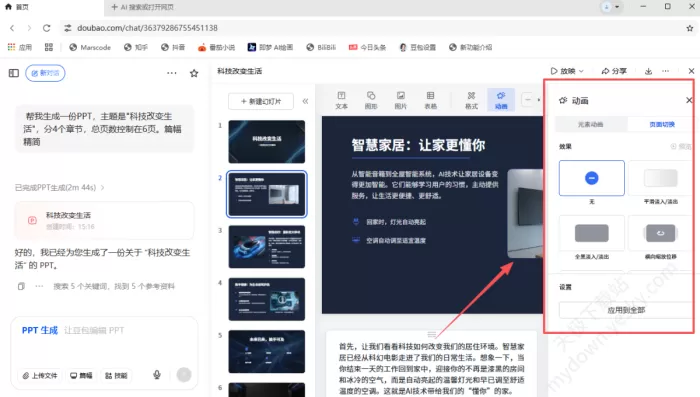This screenshot has height=397, width=700.
Task: Open the chat more-options ellipsis menu
Action: (x=172, y=73)
